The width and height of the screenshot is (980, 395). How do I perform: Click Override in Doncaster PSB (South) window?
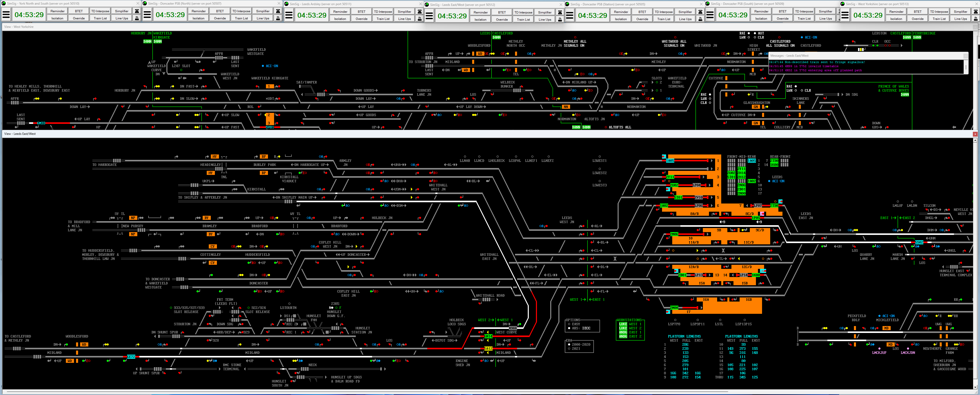tap(782, 19)
